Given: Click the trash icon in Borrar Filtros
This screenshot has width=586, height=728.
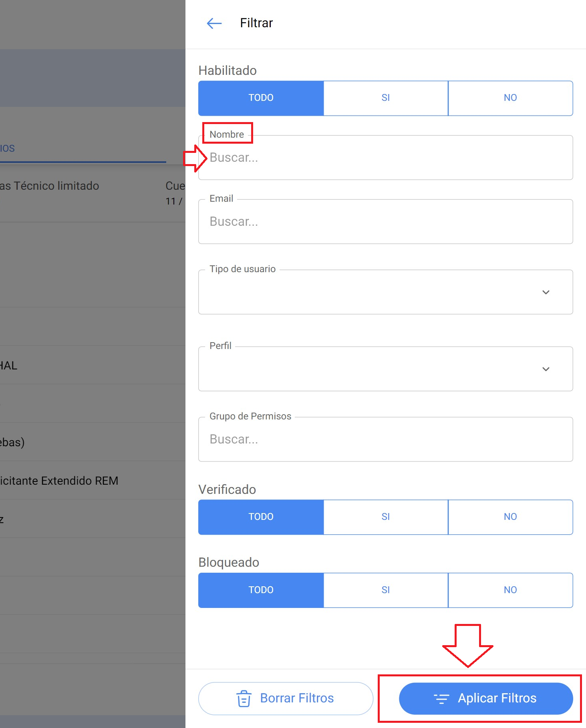Looking at the screenshot, I should 244,699.
